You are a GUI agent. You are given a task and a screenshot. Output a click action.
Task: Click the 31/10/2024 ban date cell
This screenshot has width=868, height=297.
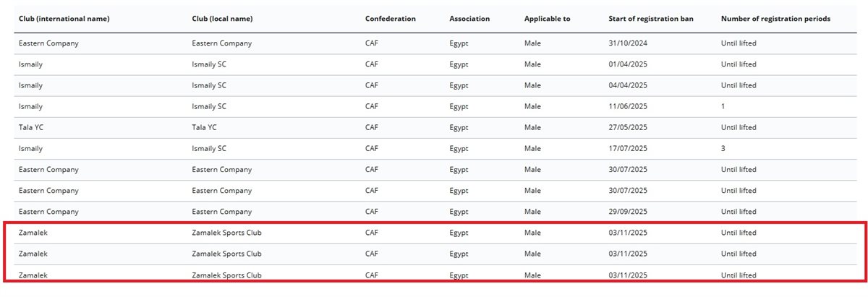[x=628, y=43]
